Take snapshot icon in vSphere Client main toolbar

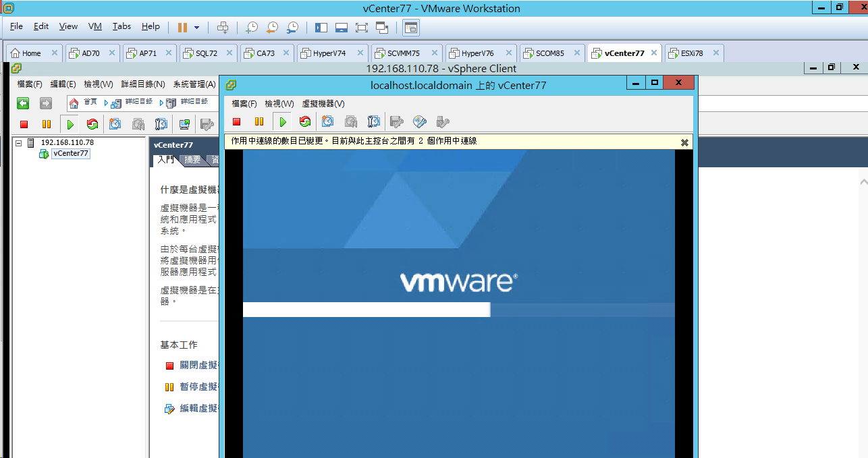(x=115, y=124)
